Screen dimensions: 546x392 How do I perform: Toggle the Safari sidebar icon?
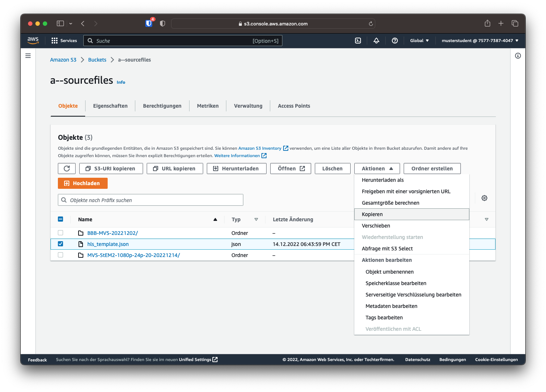coord(60,24)
